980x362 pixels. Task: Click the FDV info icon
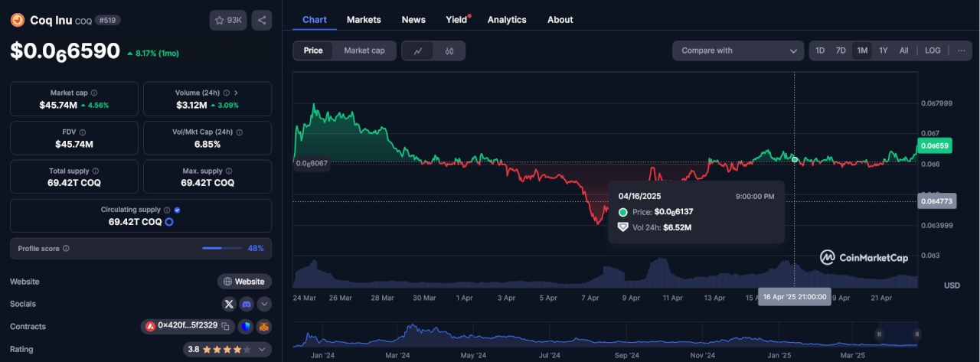point(83,132)
